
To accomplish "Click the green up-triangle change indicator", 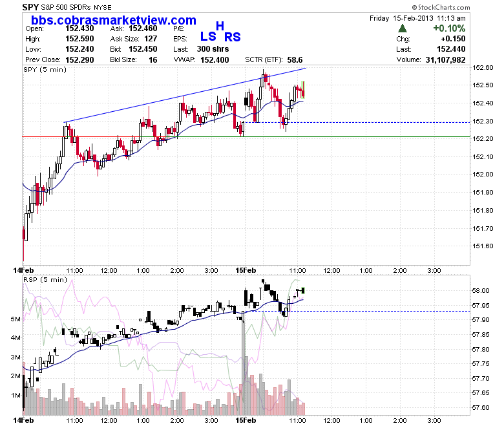I will point(402,28).
